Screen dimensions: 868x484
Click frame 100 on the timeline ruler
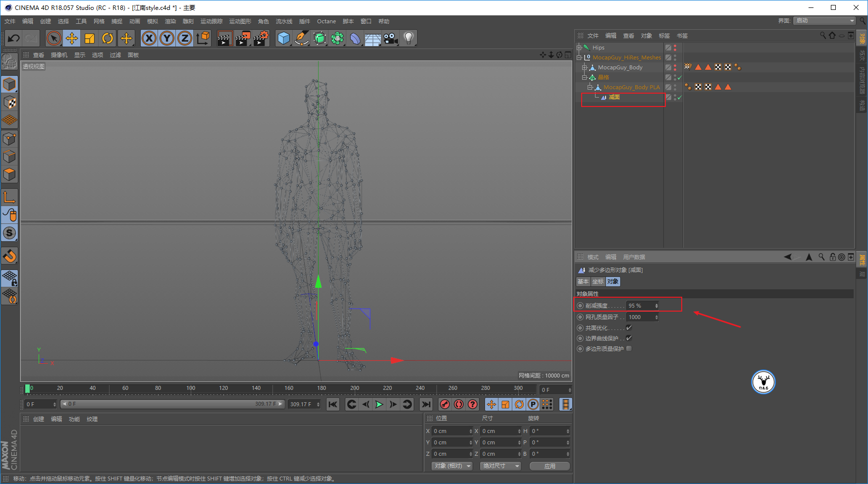coord(191,388)
